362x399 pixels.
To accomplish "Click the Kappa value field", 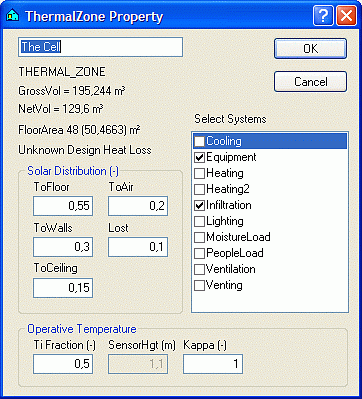I will tap(213, 364).
